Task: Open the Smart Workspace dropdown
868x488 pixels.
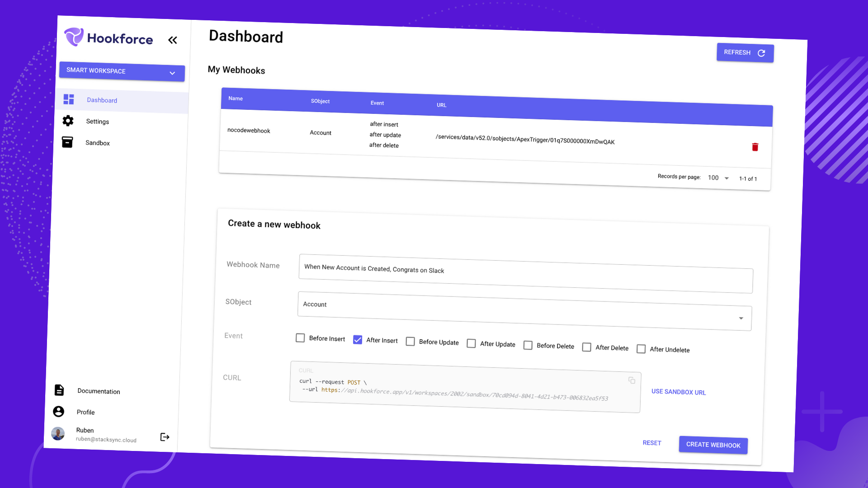Action: coord(122,71)
